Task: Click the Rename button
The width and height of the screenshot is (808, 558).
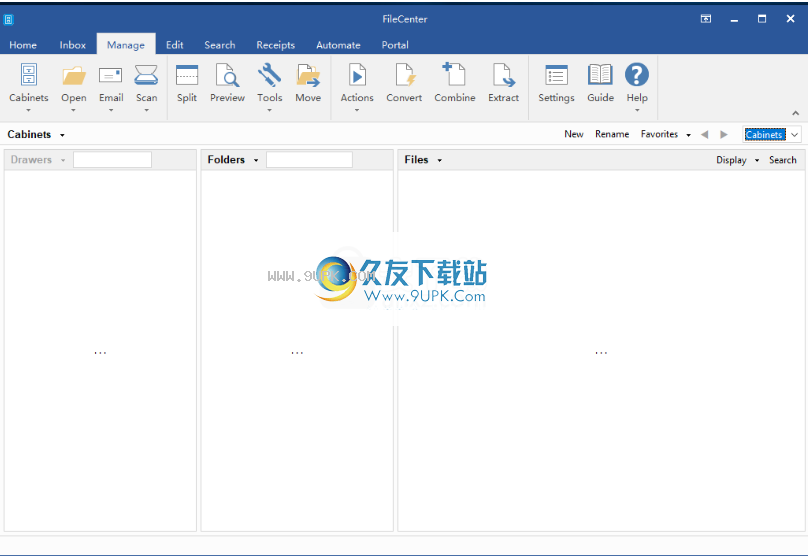Action: coord(612,134)
